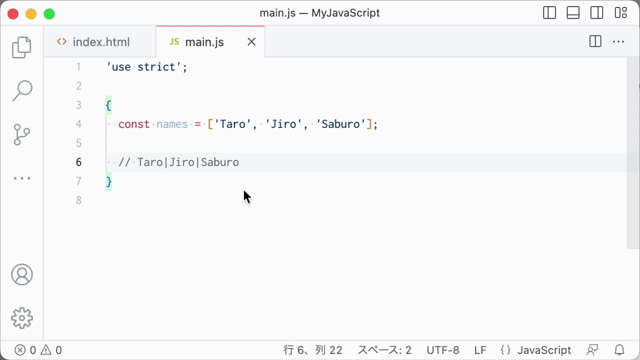The height and width of the screenshot is (360, 640).
Task: Open errors and warnings problems indicator
Action: tap(38, 350)
